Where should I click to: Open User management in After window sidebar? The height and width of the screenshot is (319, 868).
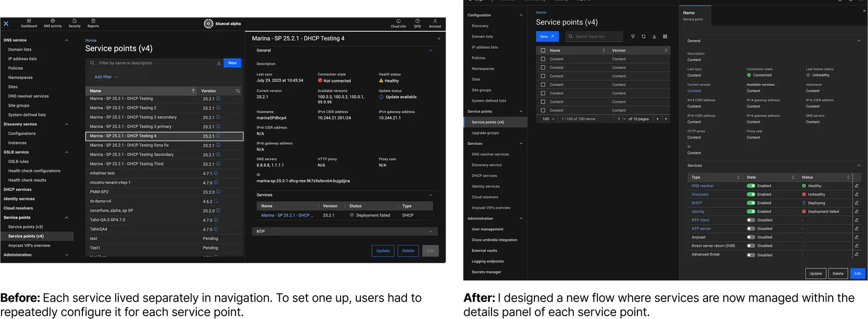(487, 229)
